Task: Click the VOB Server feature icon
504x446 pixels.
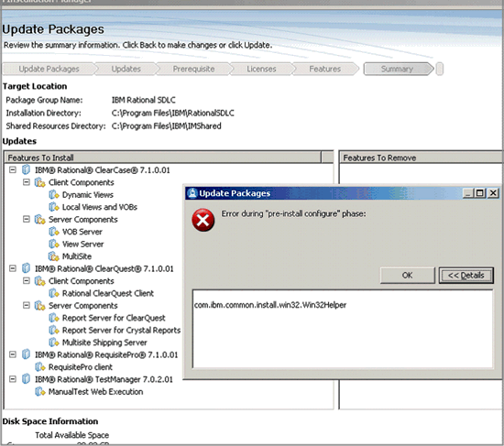Action: [54, 232]
